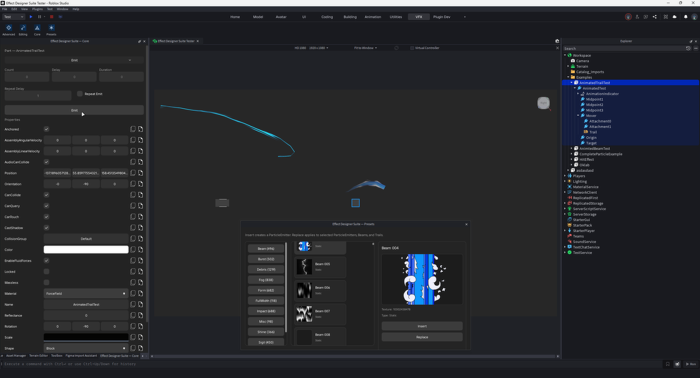700x378 pixels.
Task: Toggle the CanTouch checkbox
Action: point(46,217)
